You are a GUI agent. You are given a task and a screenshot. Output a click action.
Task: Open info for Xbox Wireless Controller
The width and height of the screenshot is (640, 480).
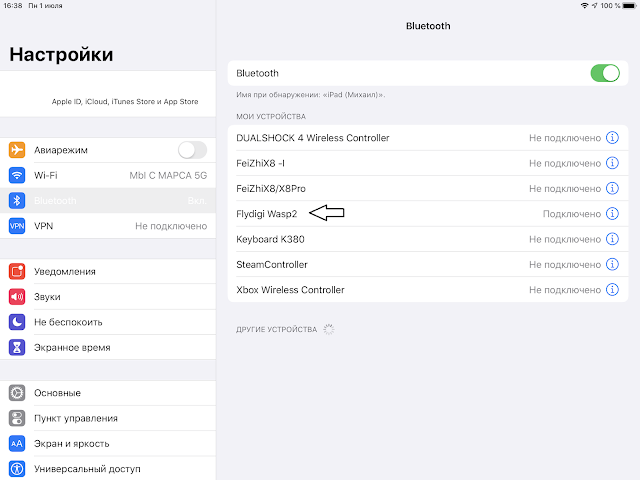[612, 289]
